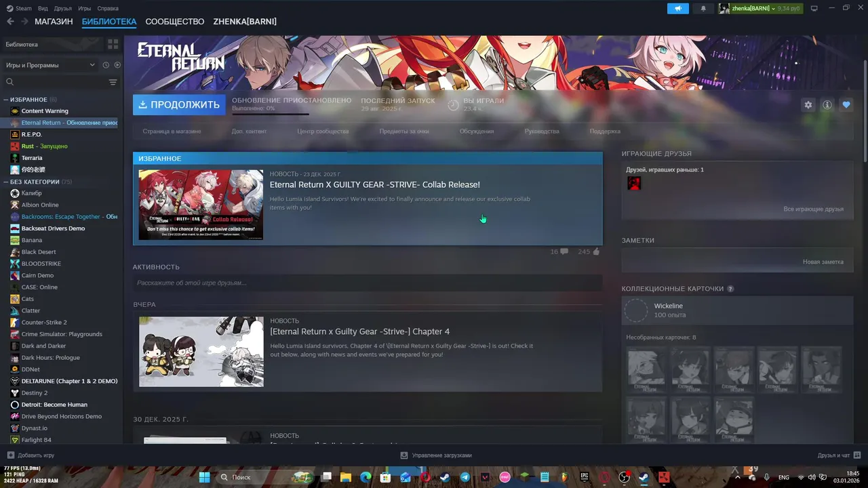Sort library by recent activity clock icon
Image resolution: width=868 pixels, height=488 pixels.
(106, 65)
